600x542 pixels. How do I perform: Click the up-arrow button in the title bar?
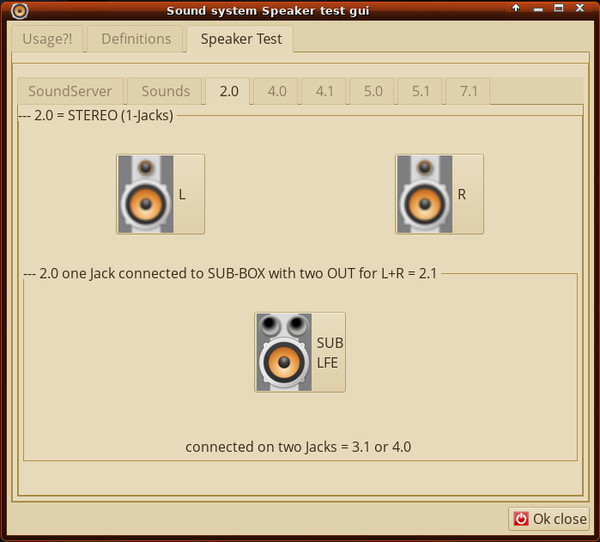point(516,9)
